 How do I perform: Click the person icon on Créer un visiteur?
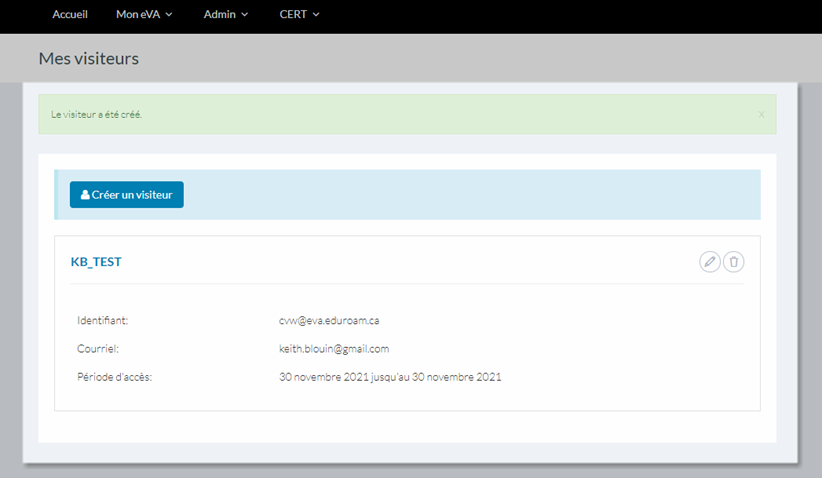pyautogui.click(x=85, y=195)
